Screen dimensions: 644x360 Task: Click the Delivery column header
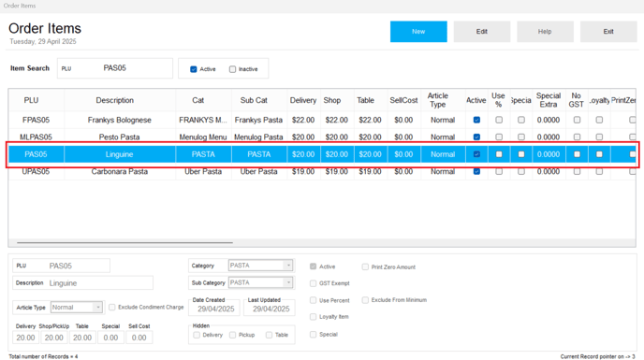point(303,100)
